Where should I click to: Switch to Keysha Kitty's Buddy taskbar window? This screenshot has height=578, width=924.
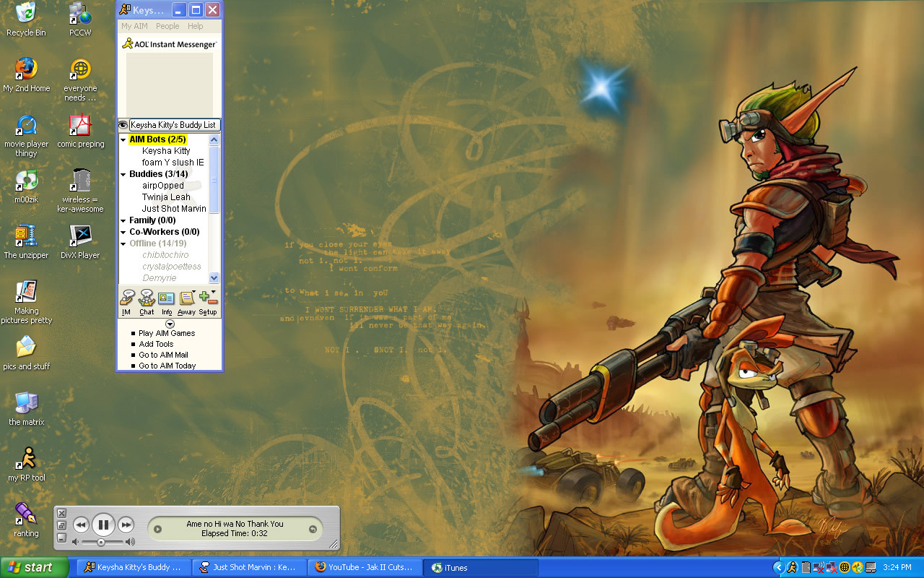tap(133, 567)
